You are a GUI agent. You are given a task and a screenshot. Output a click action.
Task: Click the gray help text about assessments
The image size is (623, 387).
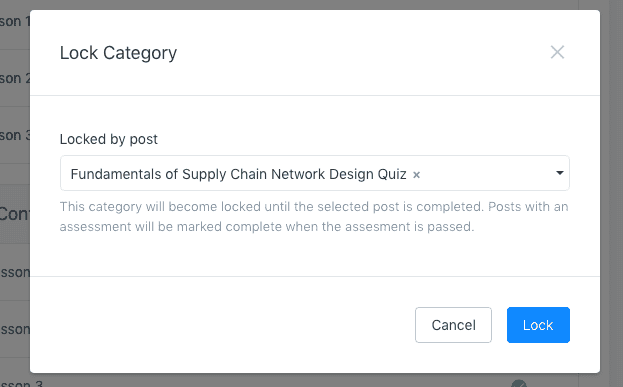[314, 217]
